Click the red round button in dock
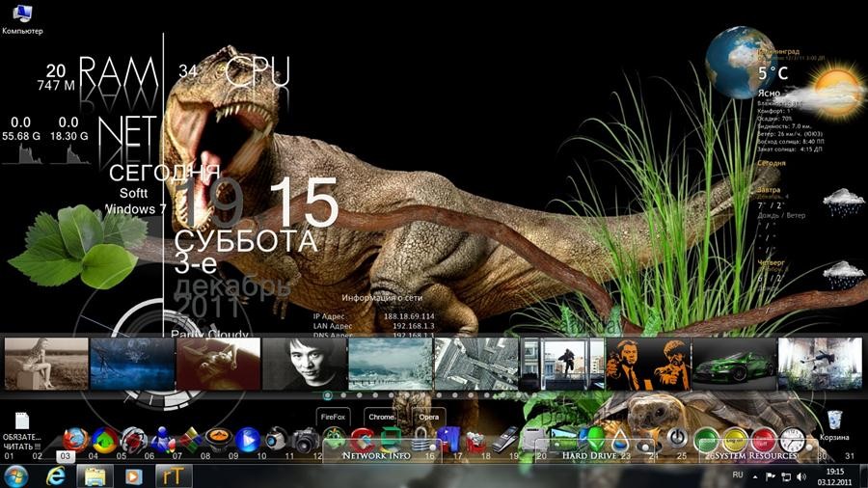The width and height of the screenshot is (868, 488). pyautogui.click(x=764, y=440)
